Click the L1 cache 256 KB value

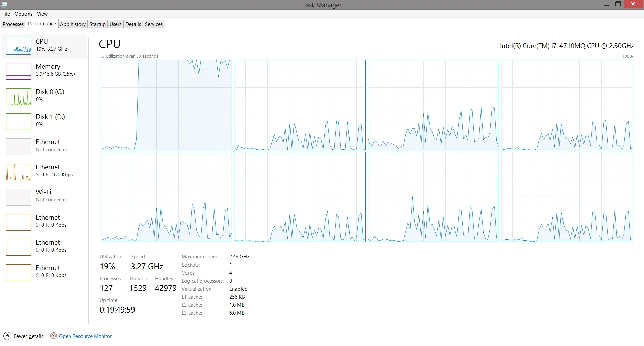point(237,297)
